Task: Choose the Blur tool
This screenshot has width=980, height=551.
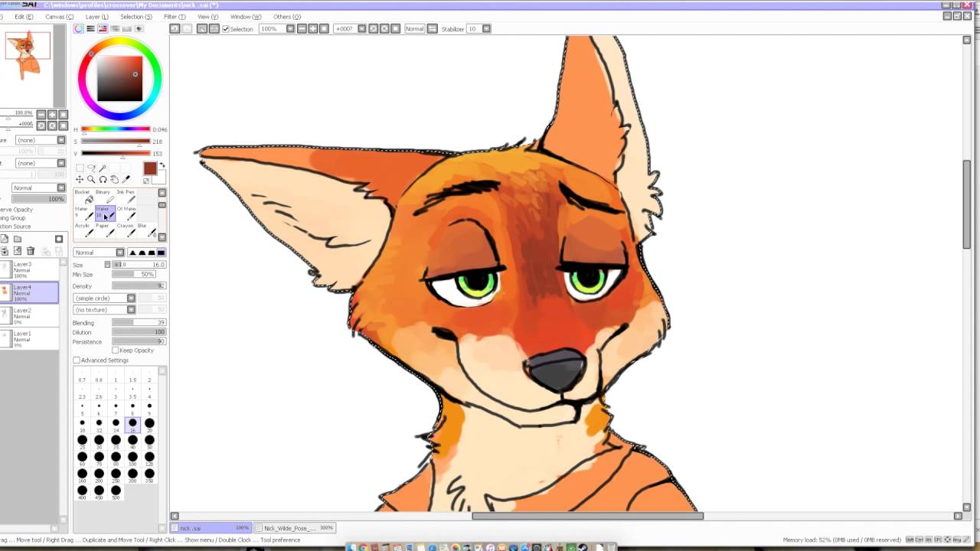Action: click(147, 230)
